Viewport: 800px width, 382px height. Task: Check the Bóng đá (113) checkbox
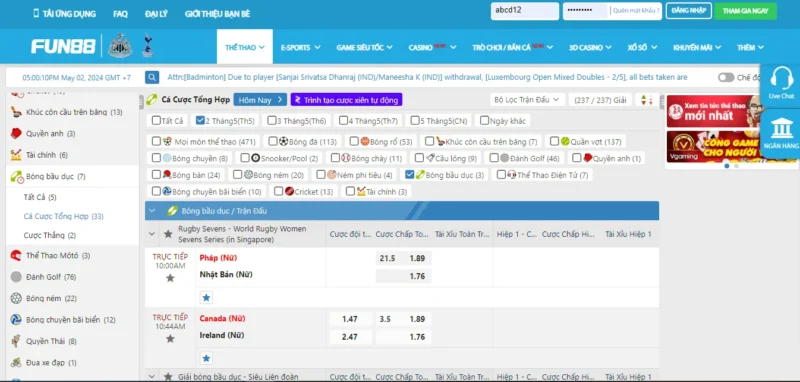[x=273, y=141]
